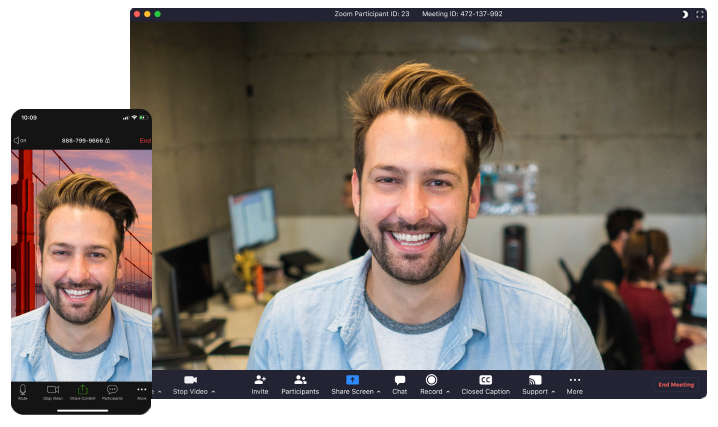Minimize the Zoom window with yellow button

pos(147,14)
